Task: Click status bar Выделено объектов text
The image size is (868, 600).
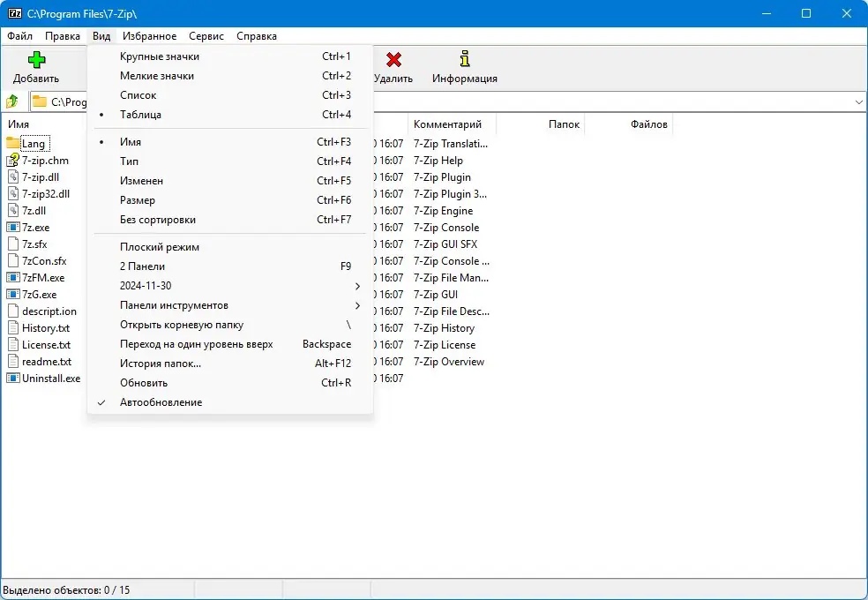Action: (66, 590)
